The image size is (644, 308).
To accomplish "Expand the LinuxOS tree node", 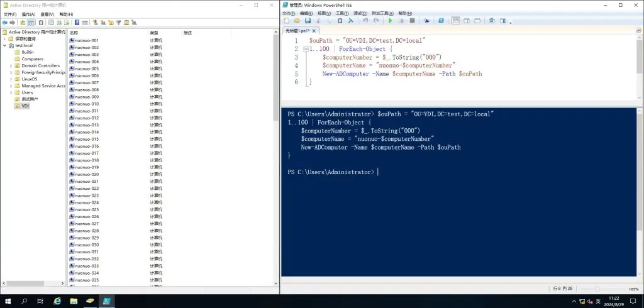I will (x=11, y=79).
